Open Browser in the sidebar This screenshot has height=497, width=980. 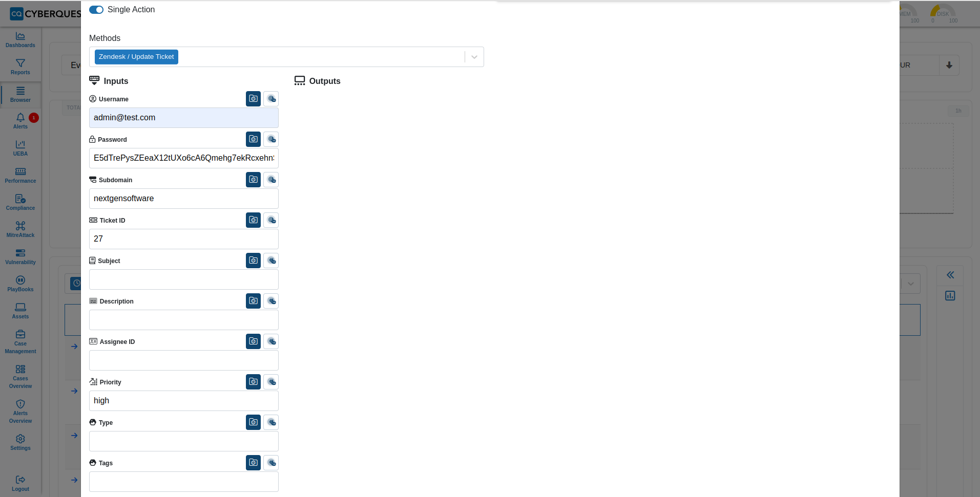coord(20,95)
